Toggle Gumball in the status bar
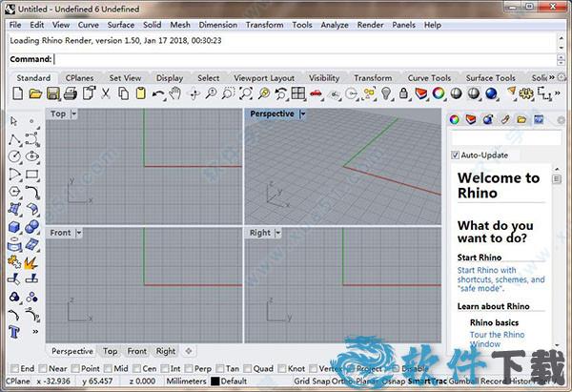The width and height of the screenshot is (572, 392). click(463, 382)
